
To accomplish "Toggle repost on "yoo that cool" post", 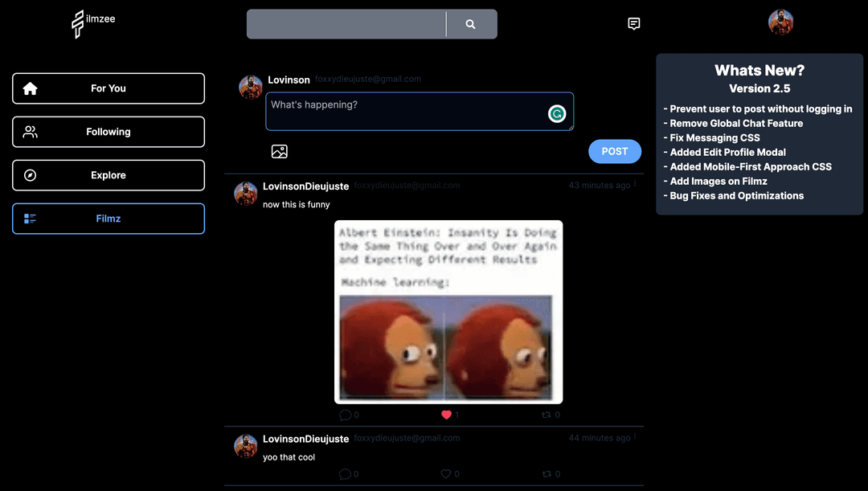I will pos(547,474).
